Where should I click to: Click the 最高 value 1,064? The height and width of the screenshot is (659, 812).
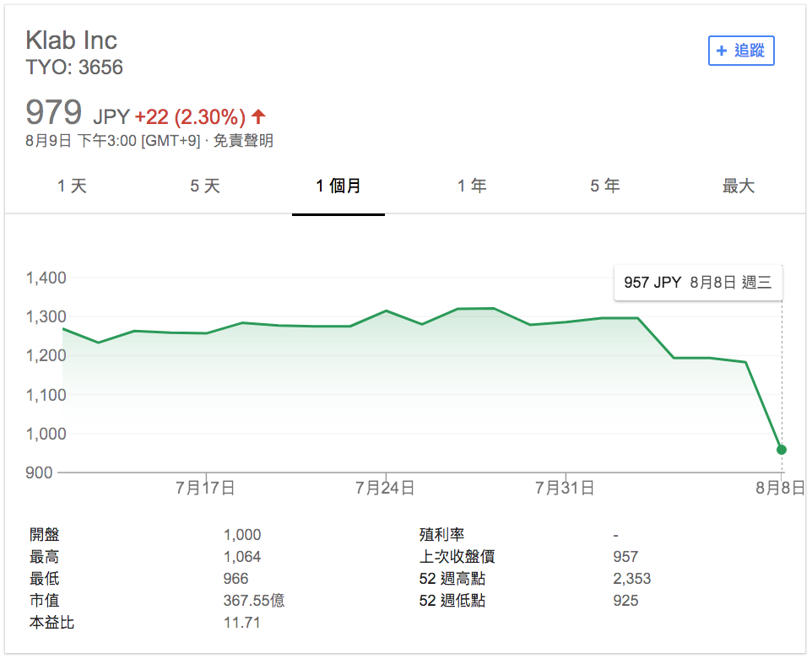pos(242,557)
